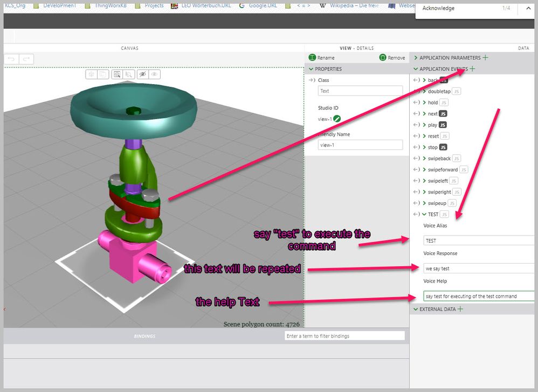
Task: Add external data with plus icon
Action: coord(460,309)
